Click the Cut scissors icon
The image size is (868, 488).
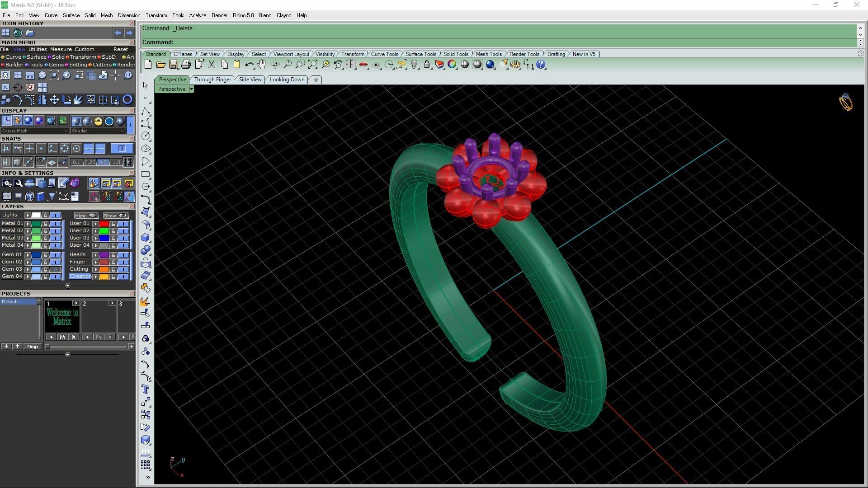(211, 65)
